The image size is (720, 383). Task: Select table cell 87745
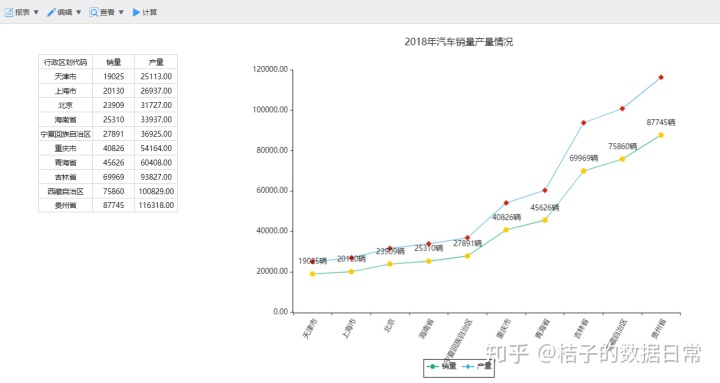(113, 205)
